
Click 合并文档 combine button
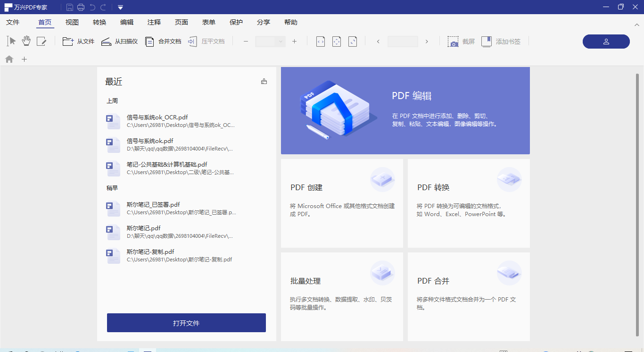coord(163,42)
